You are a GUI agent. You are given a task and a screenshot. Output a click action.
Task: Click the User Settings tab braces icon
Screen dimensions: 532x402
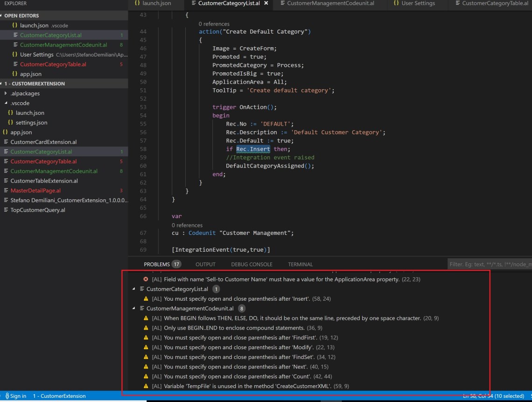[396, 3]
